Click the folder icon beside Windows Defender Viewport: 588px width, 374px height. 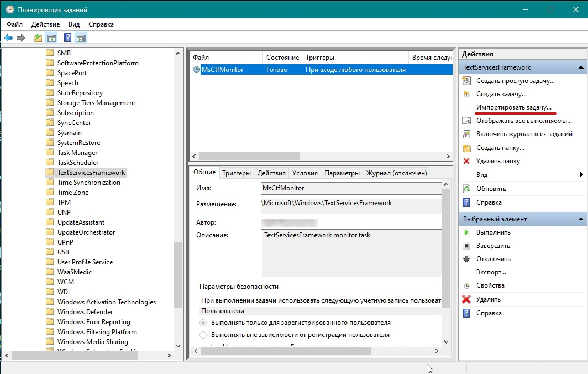click(x=50, y=311)
